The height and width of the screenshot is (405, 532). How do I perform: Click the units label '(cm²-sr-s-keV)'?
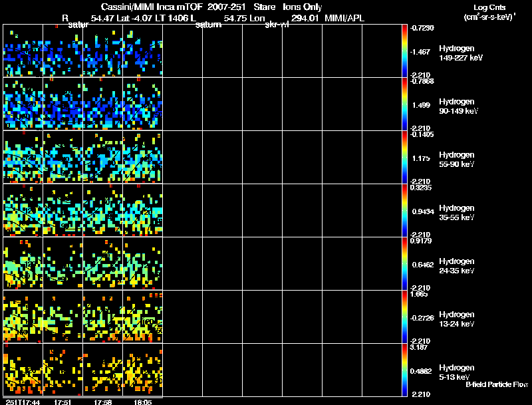click(489, 17)
